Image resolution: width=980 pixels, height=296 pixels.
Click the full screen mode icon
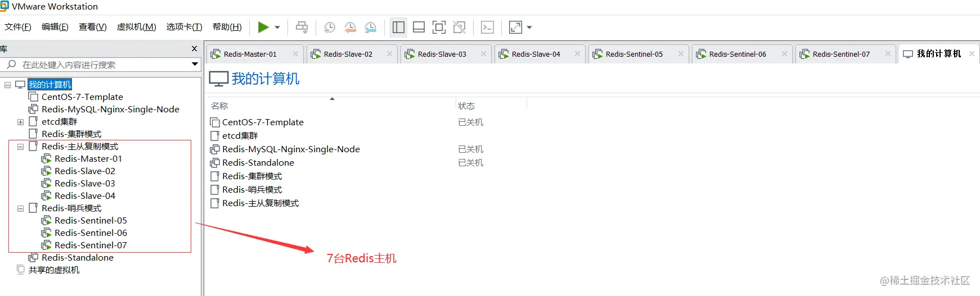point(439,27)
